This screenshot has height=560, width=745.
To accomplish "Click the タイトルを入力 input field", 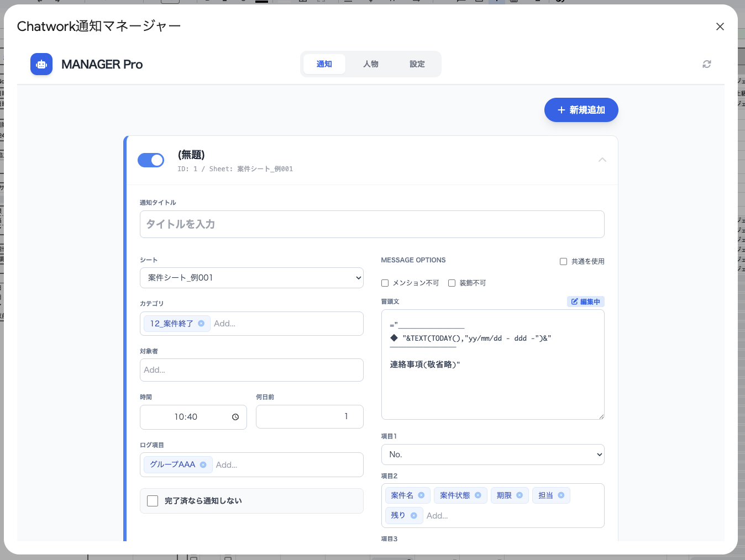I will point(372,224).
